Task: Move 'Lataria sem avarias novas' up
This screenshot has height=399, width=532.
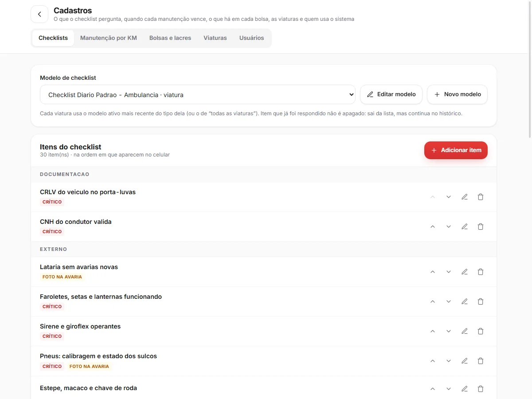Action: click(433, 272)
